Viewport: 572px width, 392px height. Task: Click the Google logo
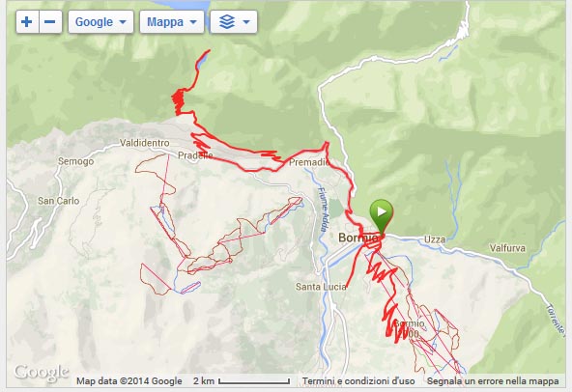click(x=42, y=373)
